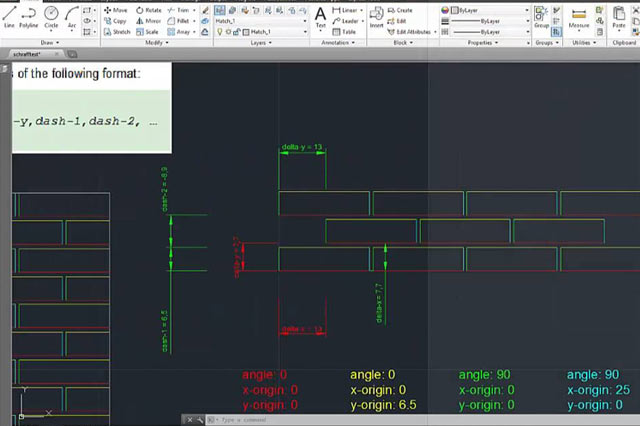Viewport: 640px width, 426px height.
Task: Open the Leader dropdown arrow
Action: coord(363,21)
